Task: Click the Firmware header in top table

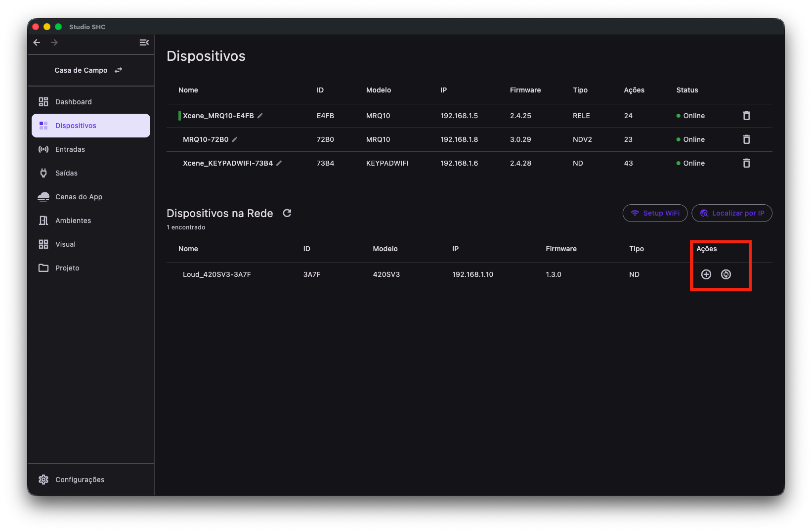Action: pyautogui.click(x=525, y=90)
